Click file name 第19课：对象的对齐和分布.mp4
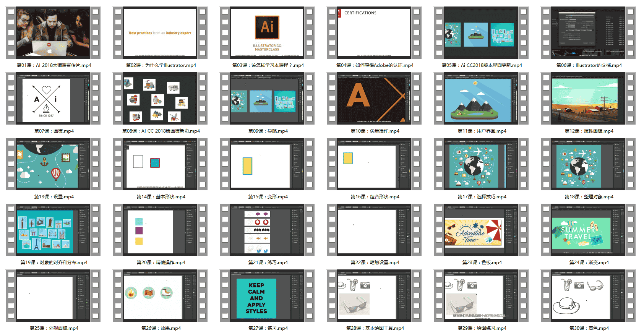The image size is (644, 334). (x=54, y=263)
